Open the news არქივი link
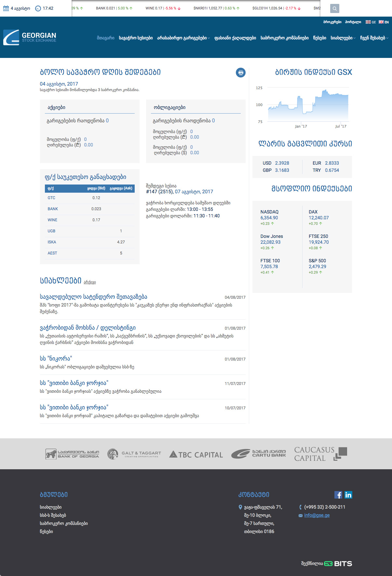This screenshot has width=392, height=576. coord(90,282)
